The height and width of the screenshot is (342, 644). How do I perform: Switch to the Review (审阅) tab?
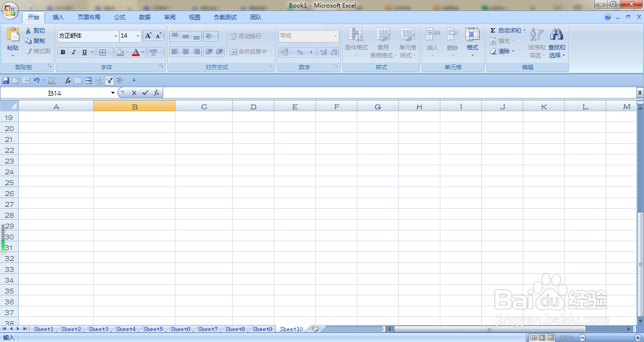[x=170, y=17]
